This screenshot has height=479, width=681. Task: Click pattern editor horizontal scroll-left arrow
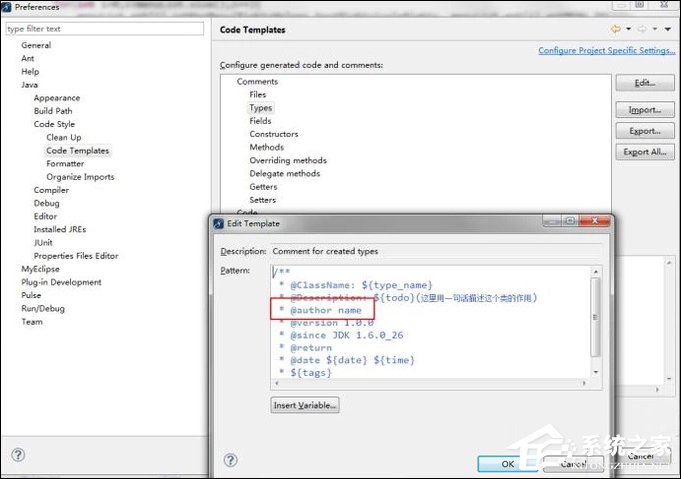click(x=277, y=383)
